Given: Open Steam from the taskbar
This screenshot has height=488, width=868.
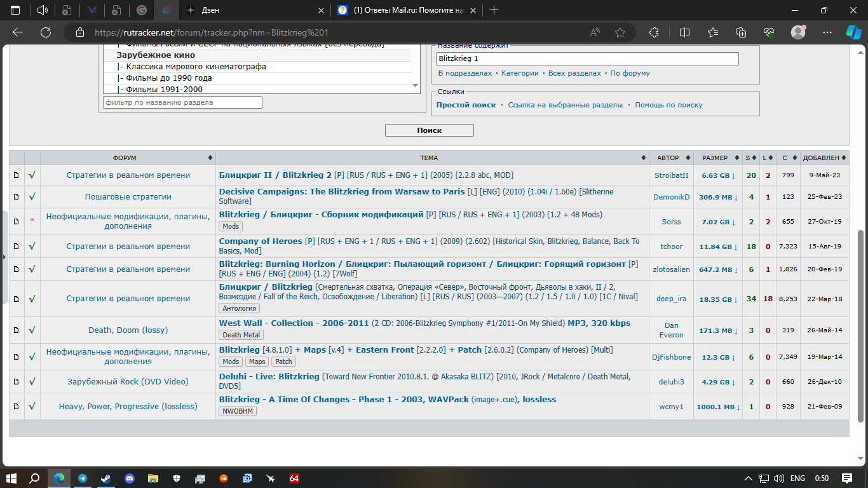Looking at the screenshot, I should (x=105, y=478).
